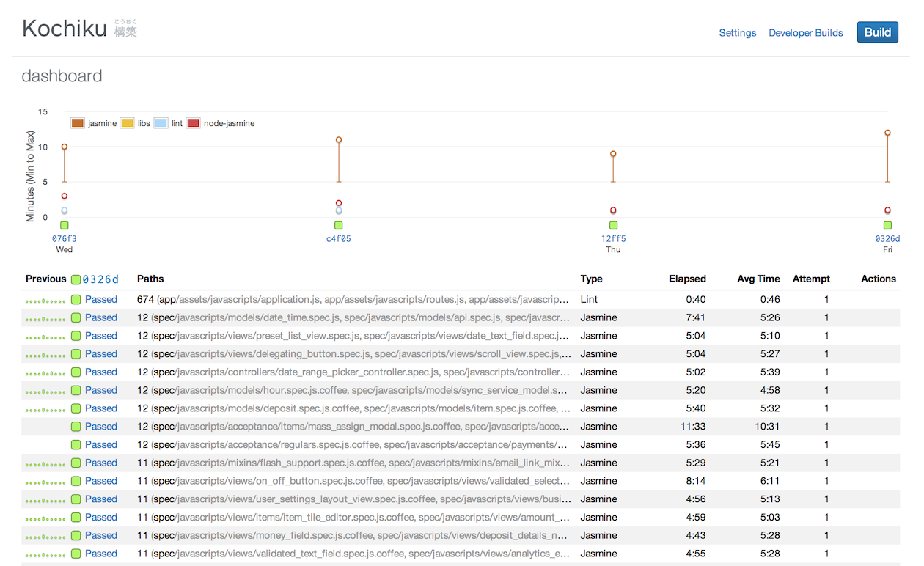Click status icon for money_field row
Image resolution: width=924 pixels, height=566 pixels.
[76, 535]
